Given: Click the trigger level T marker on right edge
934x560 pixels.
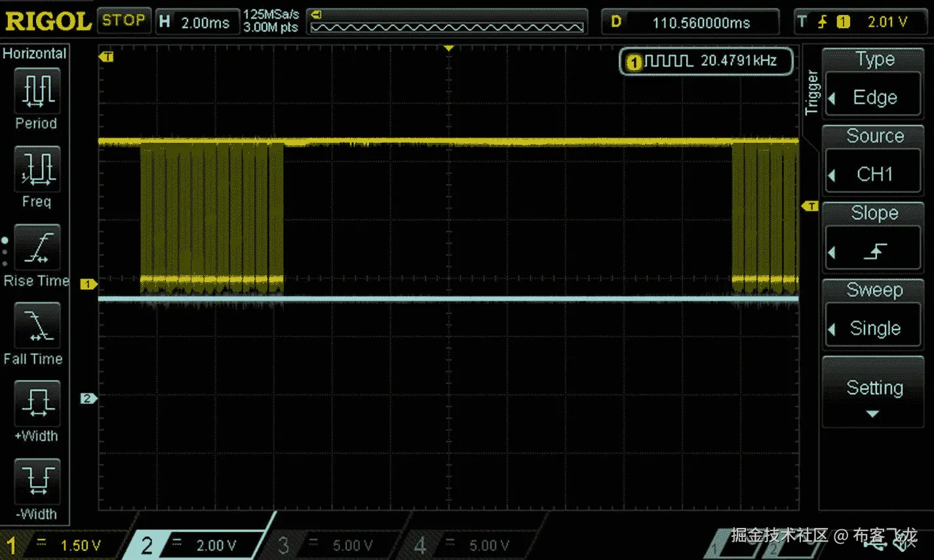Looking at the screenshot, I should [810, 206].
